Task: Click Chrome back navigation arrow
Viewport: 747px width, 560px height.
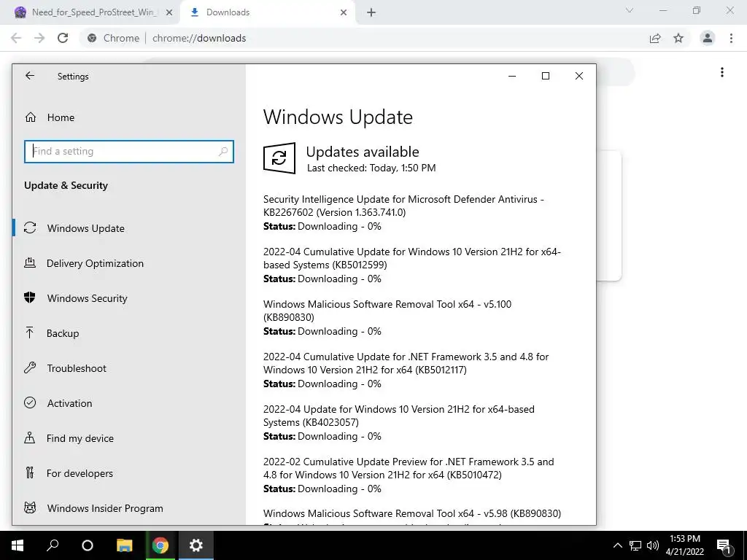Action: tap(16, 38)
